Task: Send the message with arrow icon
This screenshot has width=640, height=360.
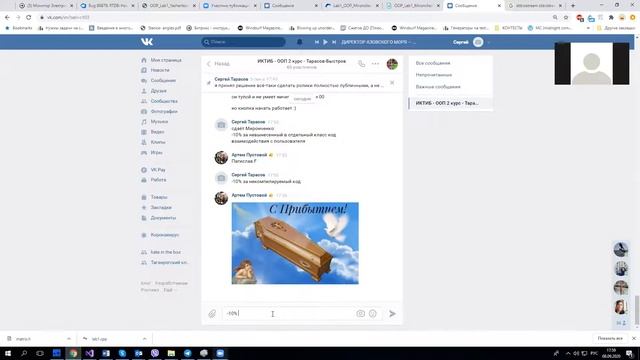Action: pos(392,313)
